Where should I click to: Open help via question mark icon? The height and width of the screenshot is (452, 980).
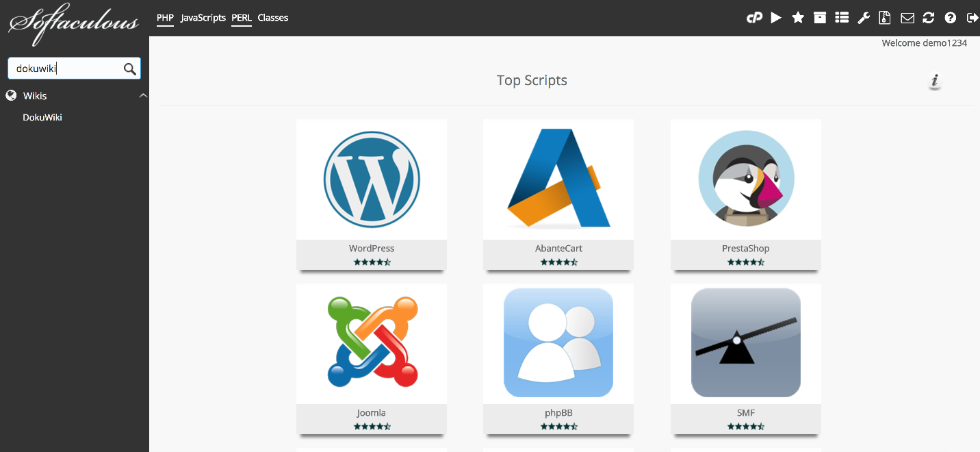click(x=951, y=18)
